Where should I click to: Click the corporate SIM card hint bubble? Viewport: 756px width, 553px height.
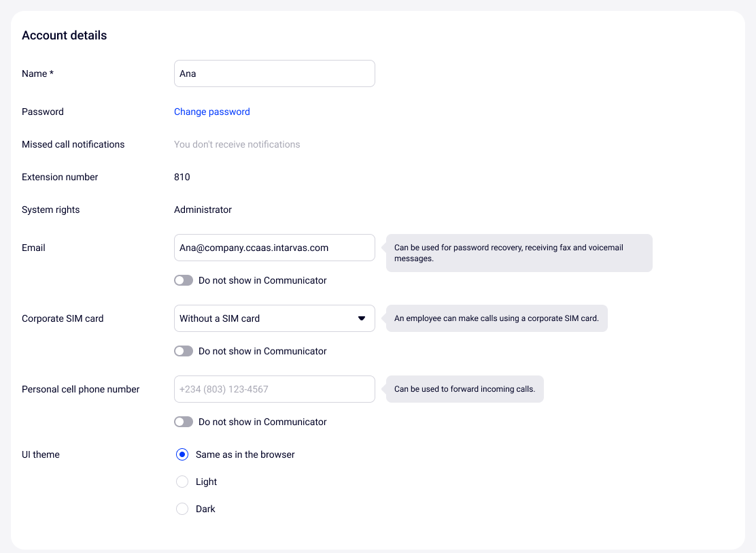point(496,318)
